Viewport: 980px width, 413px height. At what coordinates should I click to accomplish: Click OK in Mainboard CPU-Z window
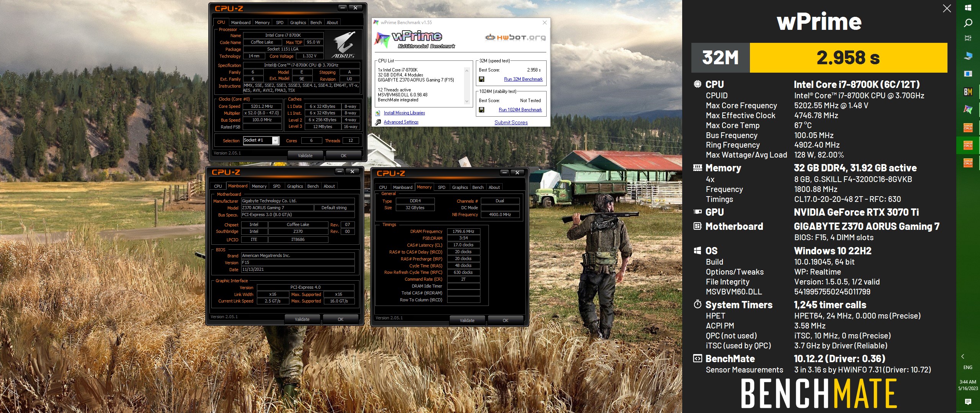tap(340, 319)
